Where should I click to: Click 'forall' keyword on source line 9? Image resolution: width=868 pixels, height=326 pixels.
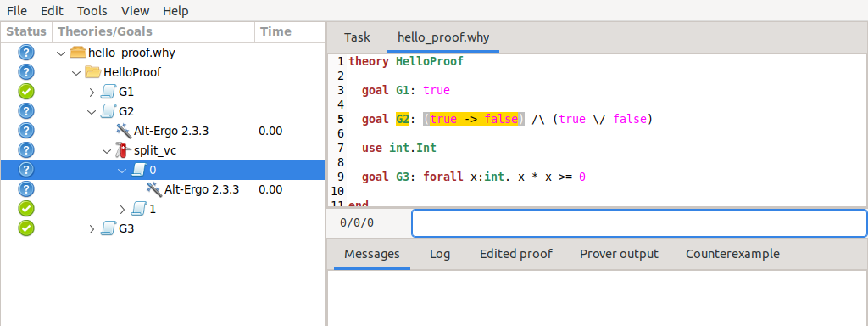[x=443, y=177]
